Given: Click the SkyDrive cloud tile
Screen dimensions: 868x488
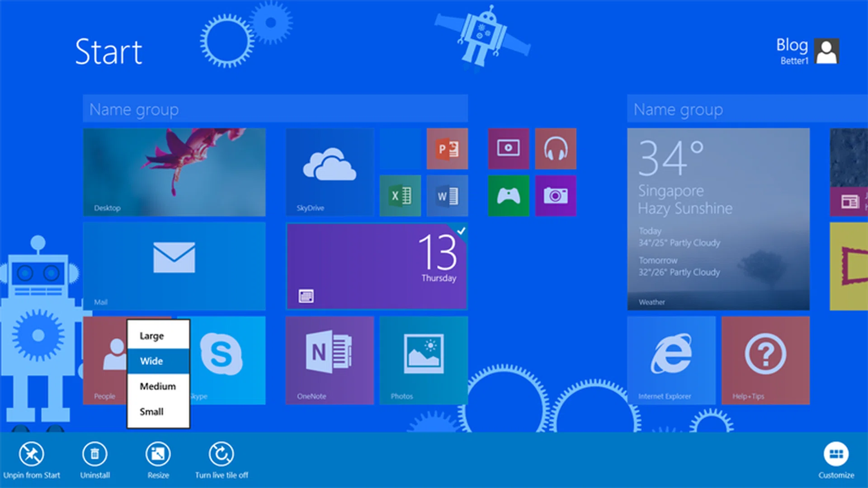Looking at the screenshot, I should pos(330,172).
